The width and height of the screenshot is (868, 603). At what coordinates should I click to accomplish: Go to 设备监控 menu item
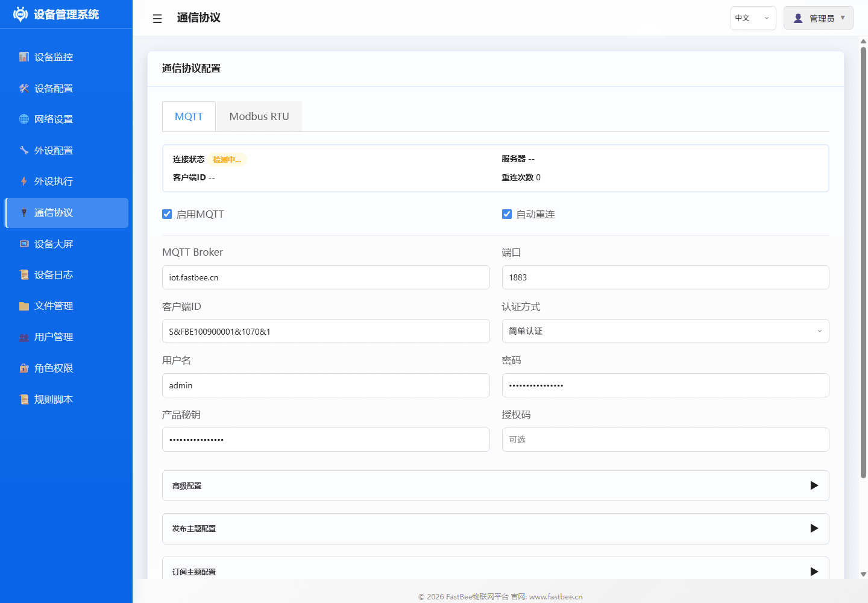(x=66, y=57)
